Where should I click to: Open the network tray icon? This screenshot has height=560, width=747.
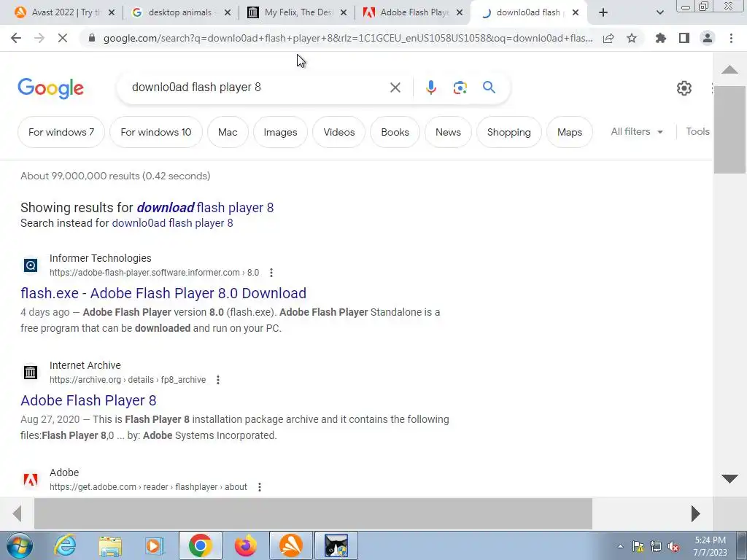[x=656, y=547]
